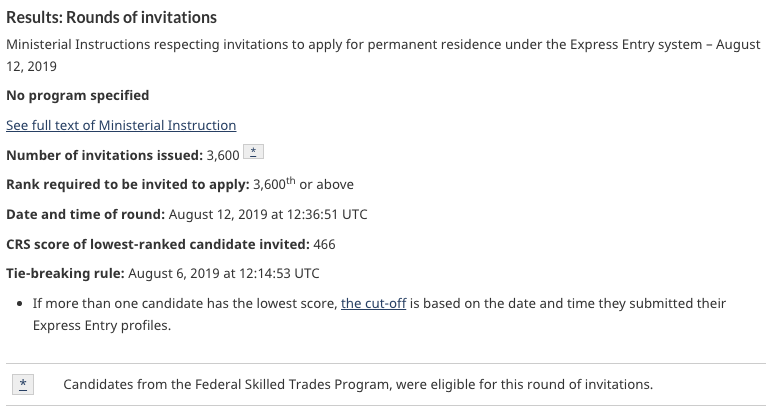Image resolution: width=783 pixels, height=411 pixels.
Task: Click the footnote asterisk beside 3,600
Action: coord(254,153)
